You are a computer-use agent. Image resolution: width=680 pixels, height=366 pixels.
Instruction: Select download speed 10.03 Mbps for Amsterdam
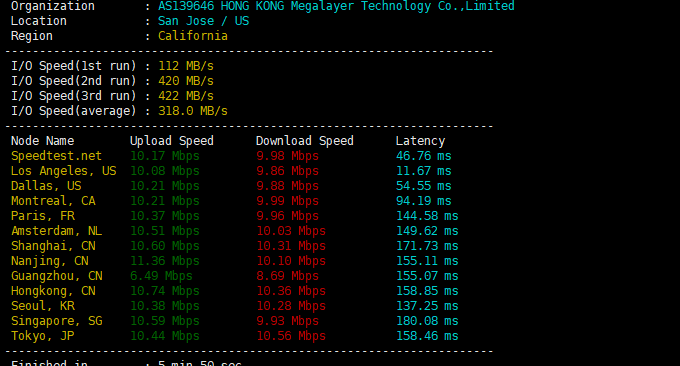coord(291,231)
